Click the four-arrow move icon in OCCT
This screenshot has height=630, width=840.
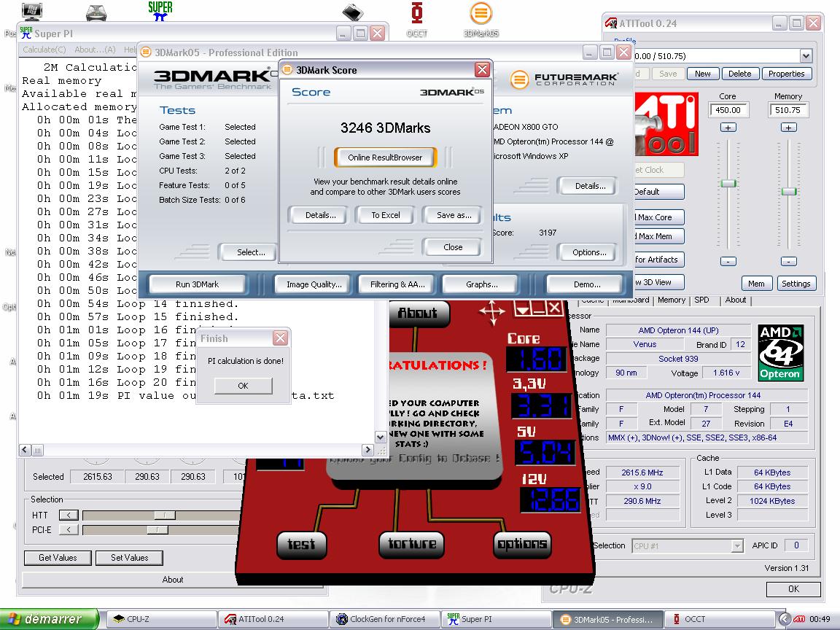[491, 312]
